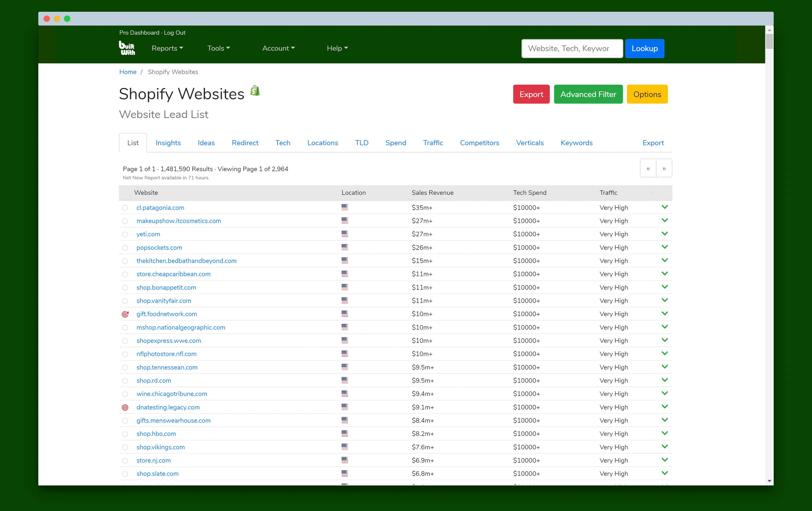812x511 pixels.
Task: Open the Help dropdown menu
Action: point(337,48)
